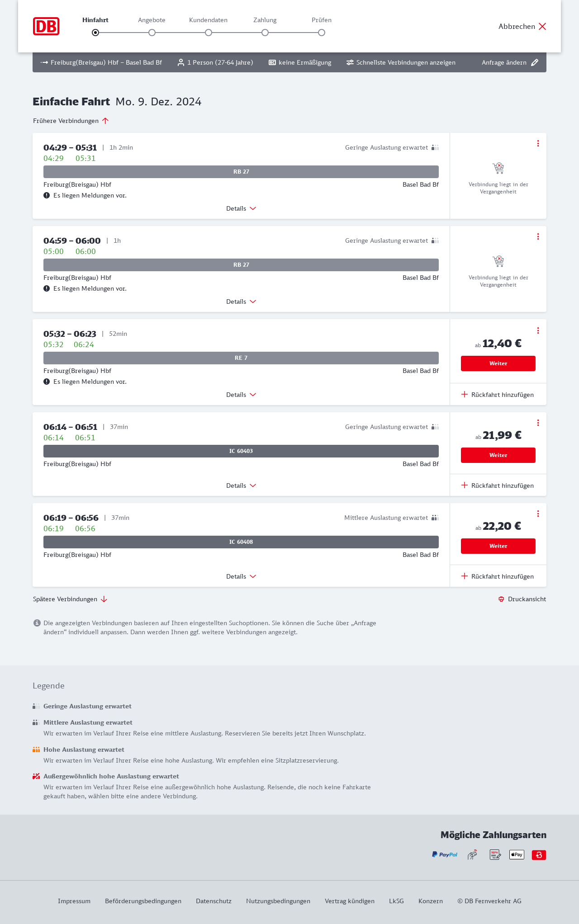Select the Zahlung step circle
This screenshot has width=579, height=924.
[265, 33]
